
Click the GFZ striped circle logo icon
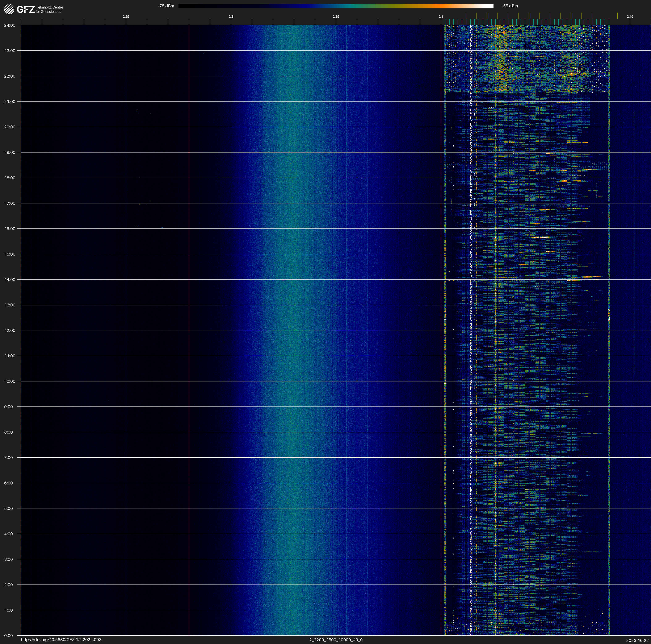pyautogui.click(x=9, y=9)
